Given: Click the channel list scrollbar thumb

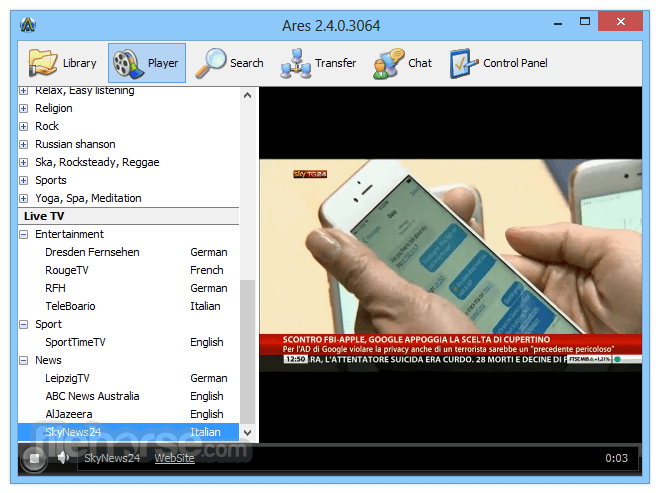Looking at the screenshot, I should click(x=248, y=352).
